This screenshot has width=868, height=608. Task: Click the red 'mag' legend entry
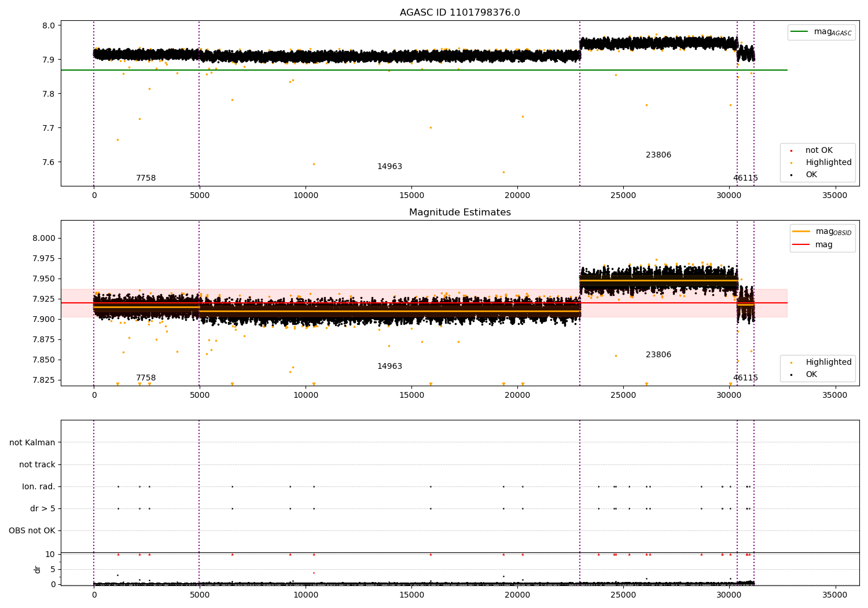pyautogui.click(x=813, y=245)
